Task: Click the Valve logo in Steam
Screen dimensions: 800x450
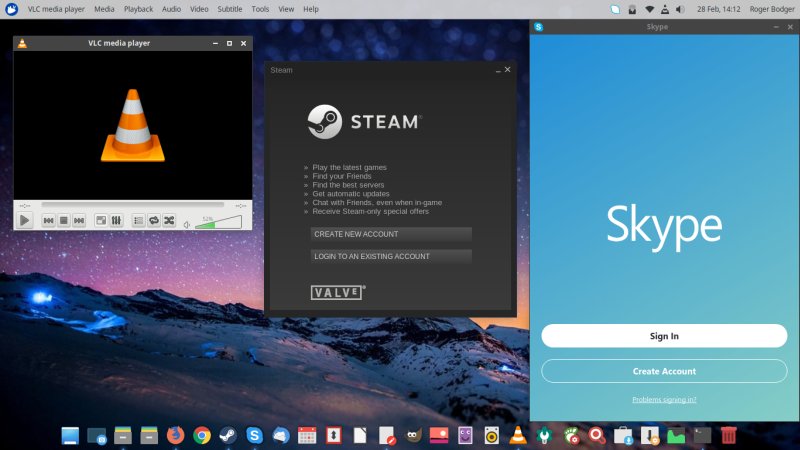Action: coord(338,292)
